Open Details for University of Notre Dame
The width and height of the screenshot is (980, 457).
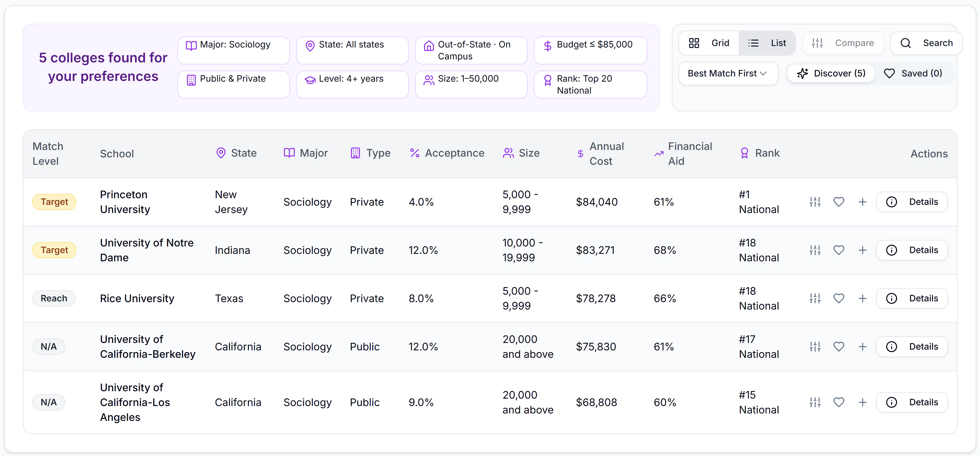912,250
